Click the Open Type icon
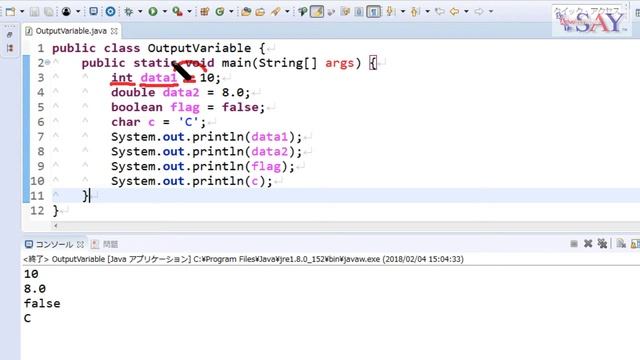This screenshot has height=360, width=640. pyautogui.click(x=246, y=12)
